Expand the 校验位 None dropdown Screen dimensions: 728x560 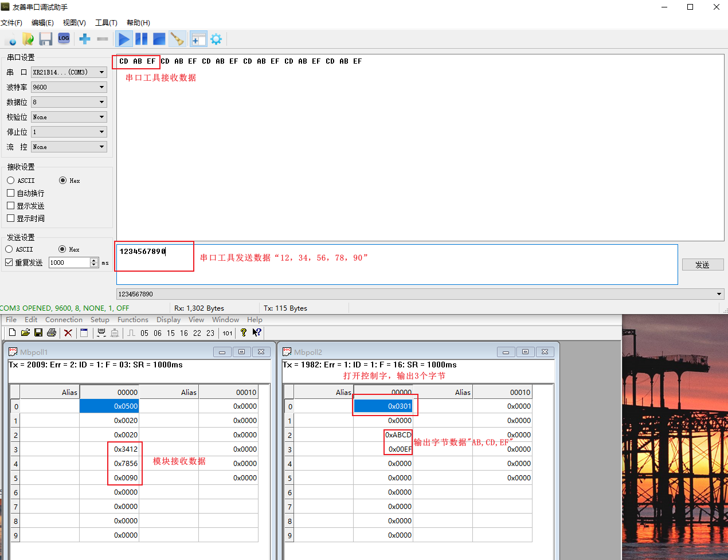(x=69, y=117)
